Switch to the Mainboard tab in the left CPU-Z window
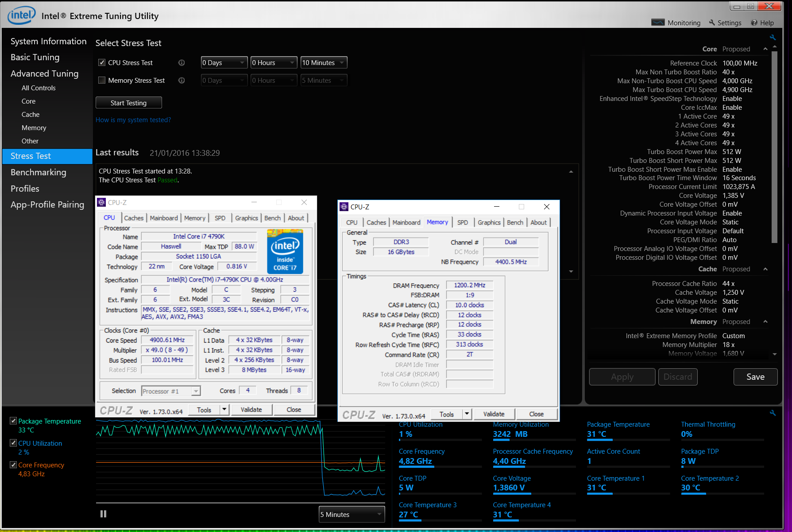Screen dimensions: 792x532 (164, 218)
